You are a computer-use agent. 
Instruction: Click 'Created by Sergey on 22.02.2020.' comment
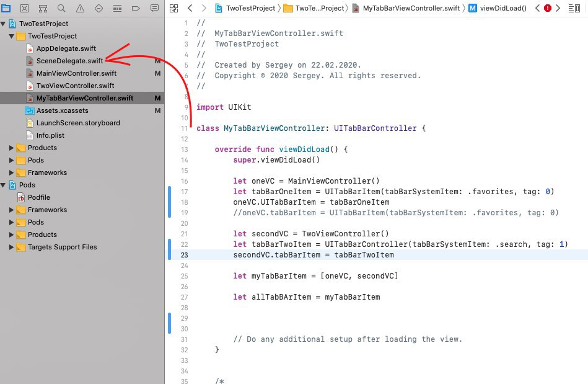pos(287,65)
